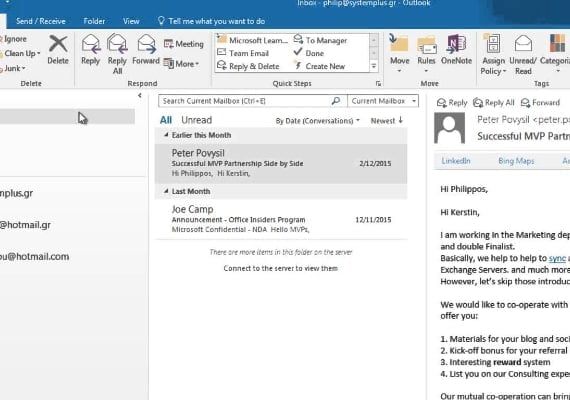Toggle the Unread/Read envelope icon

(523, 44)
